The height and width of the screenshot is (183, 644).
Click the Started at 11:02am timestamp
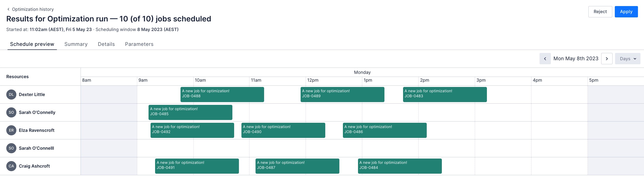click(x=49, y=29)
